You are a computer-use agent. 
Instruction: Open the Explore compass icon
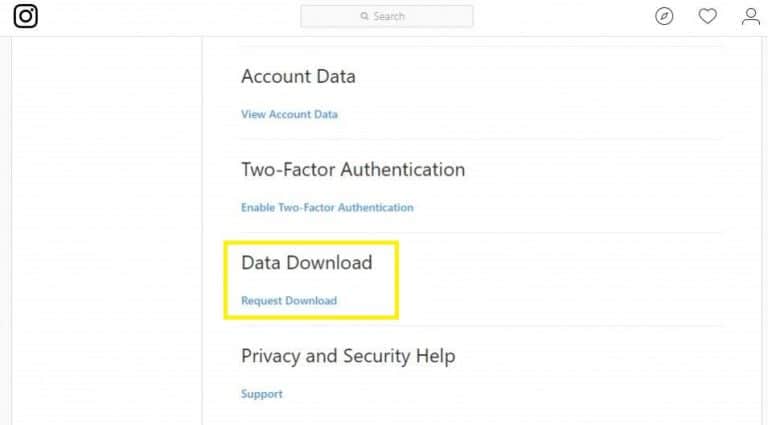point(664,16)
